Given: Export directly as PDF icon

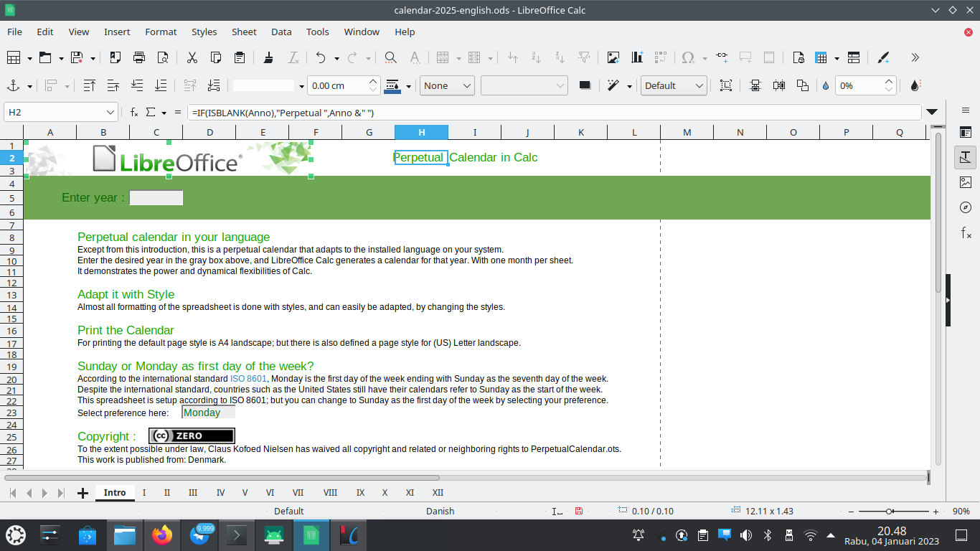Looking at the screenshot, I should point(116,57).
